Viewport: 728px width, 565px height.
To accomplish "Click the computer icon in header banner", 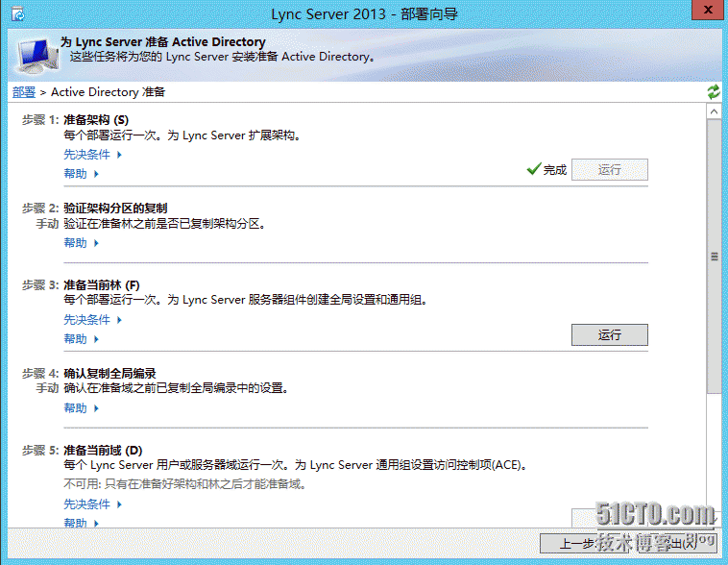I will click(36, 57).
